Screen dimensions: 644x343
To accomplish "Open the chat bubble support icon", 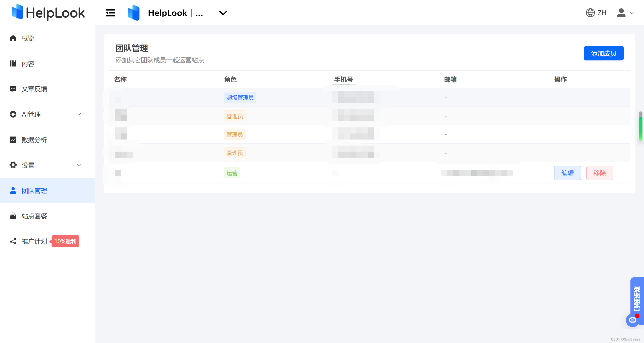I will [x=633, y=320].
